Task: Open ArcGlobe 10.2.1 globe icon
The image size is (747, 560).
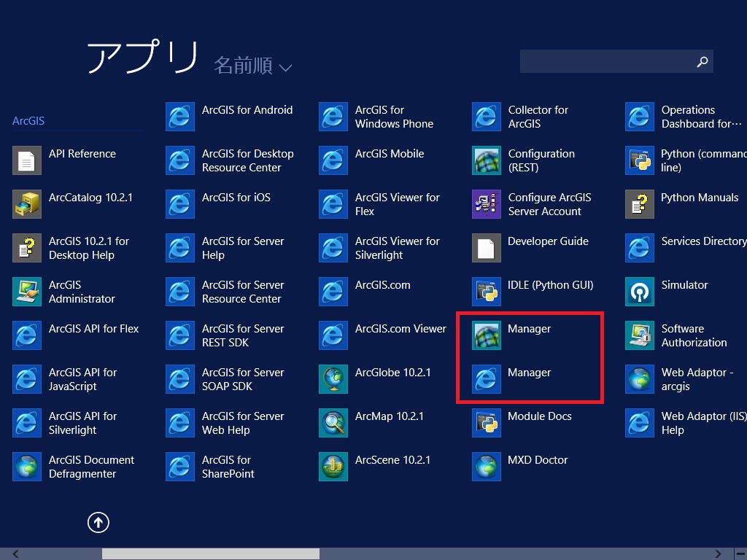Action: (333, 379)
